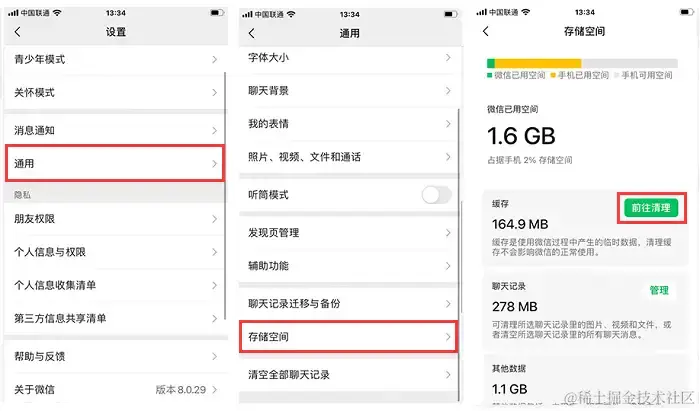Open 清空全部聊天记录 option
The width and height of the screenshot is (700, 411).
349,374
